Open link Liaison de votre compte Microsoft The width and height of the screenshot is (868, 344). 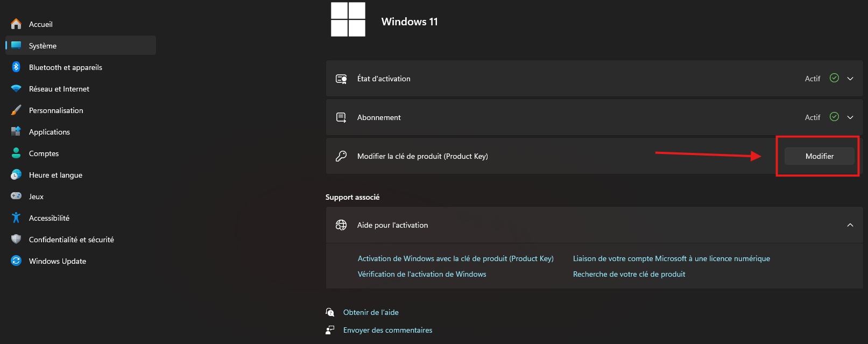coord(672,258)
